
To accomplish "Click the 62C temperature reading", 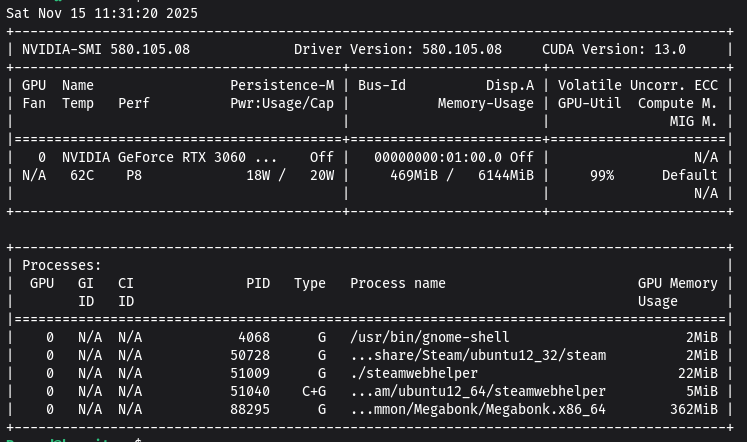I will 82,175.
